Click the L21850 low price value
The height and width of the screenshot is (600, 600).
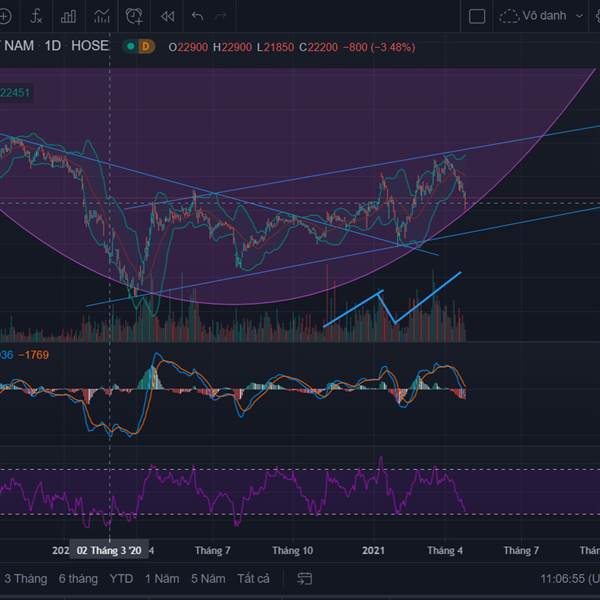275,47
